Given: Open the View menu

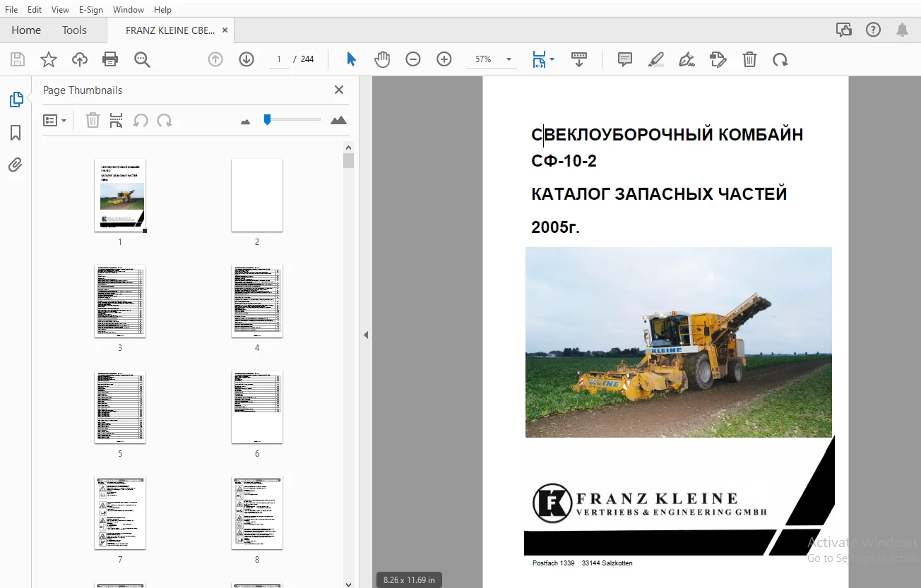Looking at the screenshot, I should click(x=61, y=10).
